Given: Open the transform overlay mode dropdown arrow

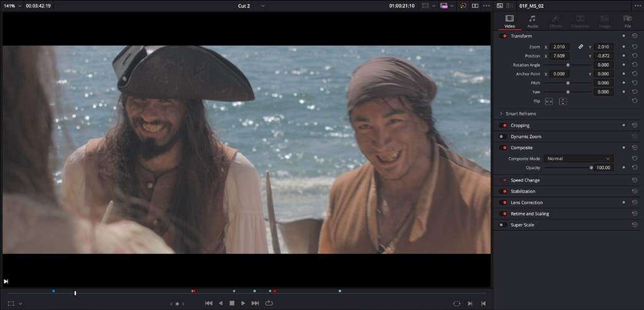Looking at the screenshot, I should (20, 303).
